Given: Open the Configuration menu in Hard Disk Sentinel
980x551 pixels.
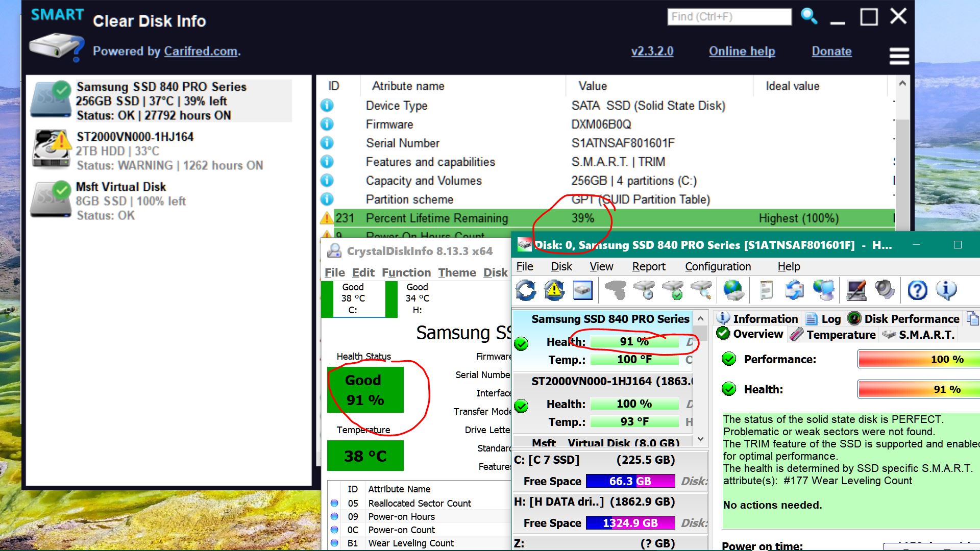Looking at the screenshot, I should tap(718, 266).
